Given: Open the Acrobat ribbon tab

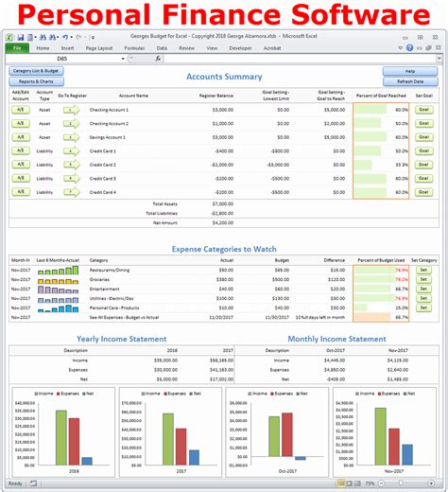Looking at the screenshot, I should tap(272, 48).
